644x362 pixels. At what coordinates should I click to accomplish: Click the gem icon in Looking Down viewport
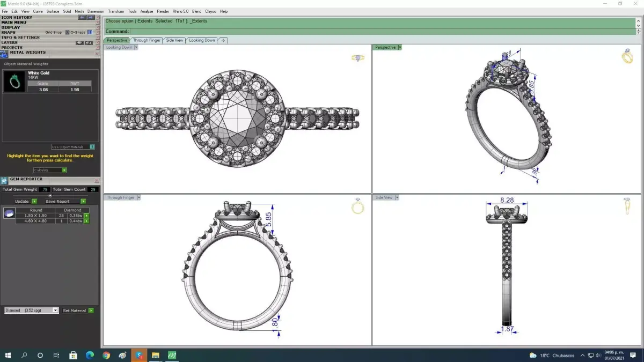coord(358,57)
